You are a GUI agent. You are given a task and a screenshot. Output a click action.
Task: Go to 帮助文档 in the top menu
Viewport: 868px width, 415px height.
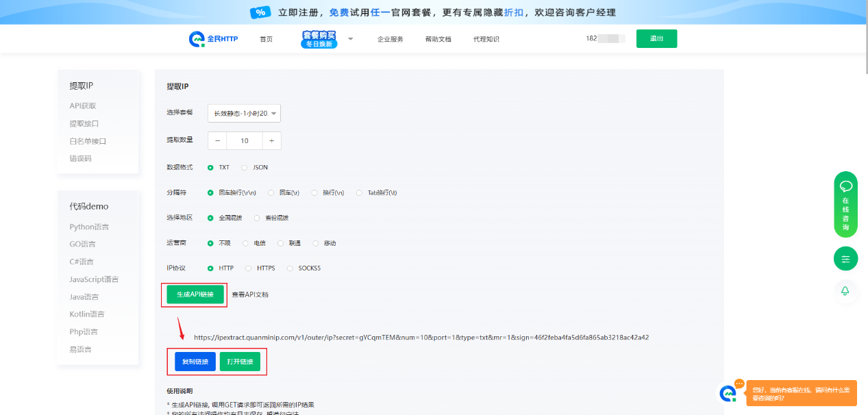[438, 39]
